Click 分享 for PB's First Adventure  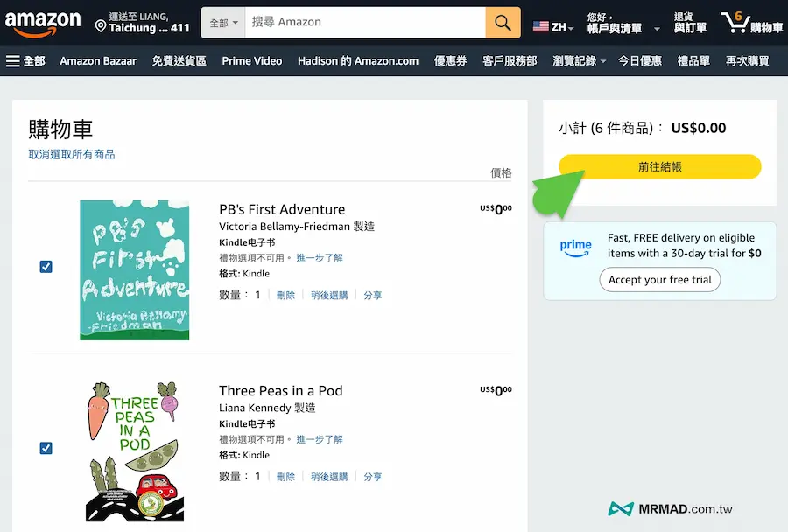[373, 296]
